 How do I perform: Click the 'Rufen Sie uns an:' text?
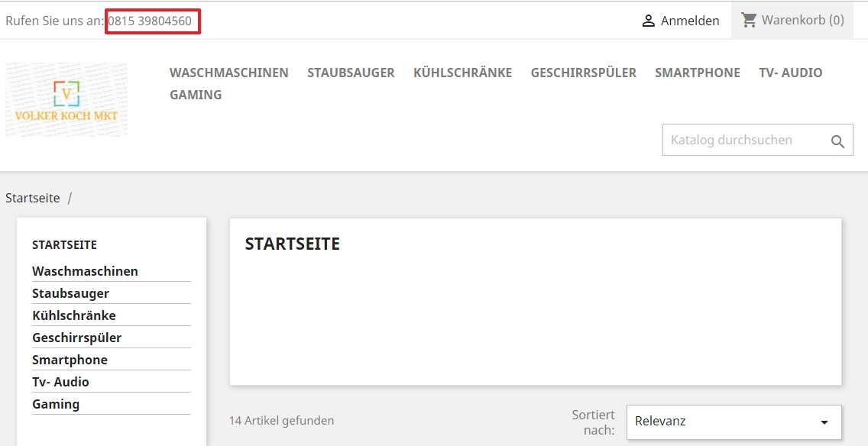pyautogui.click(x=55, y=21)
